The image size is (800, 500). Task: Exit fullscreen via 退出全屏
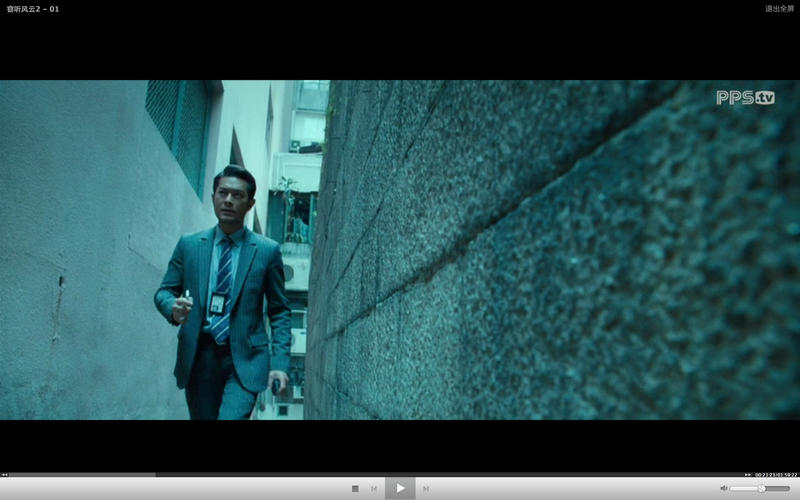(779, 9)
